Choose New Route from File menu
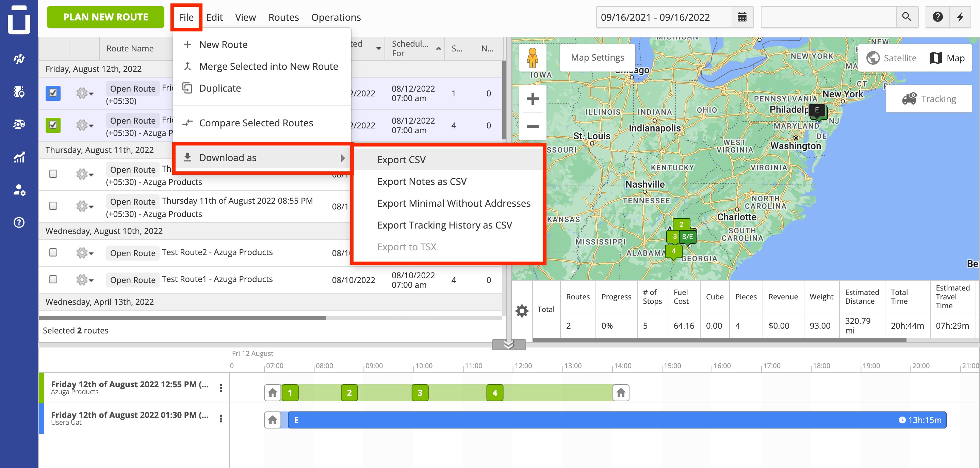The height and width of the screenshot is (468, 980). coord(262,45)
